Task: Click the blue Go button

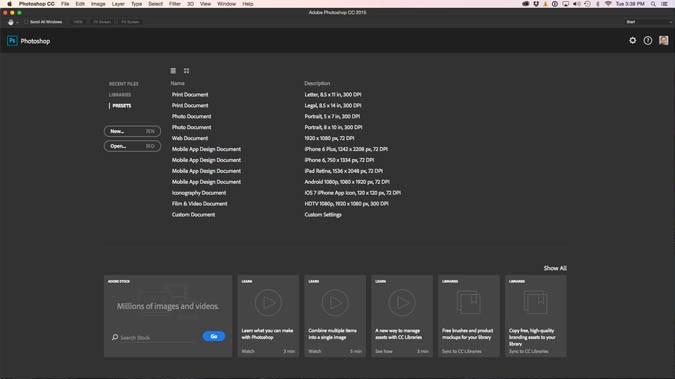Action: [214, 336]
